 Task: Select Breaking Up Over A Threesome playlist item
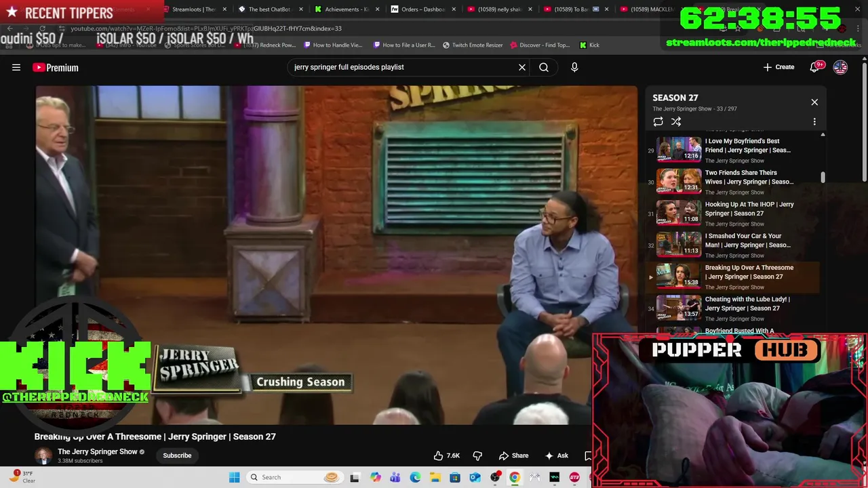[732, 277]
